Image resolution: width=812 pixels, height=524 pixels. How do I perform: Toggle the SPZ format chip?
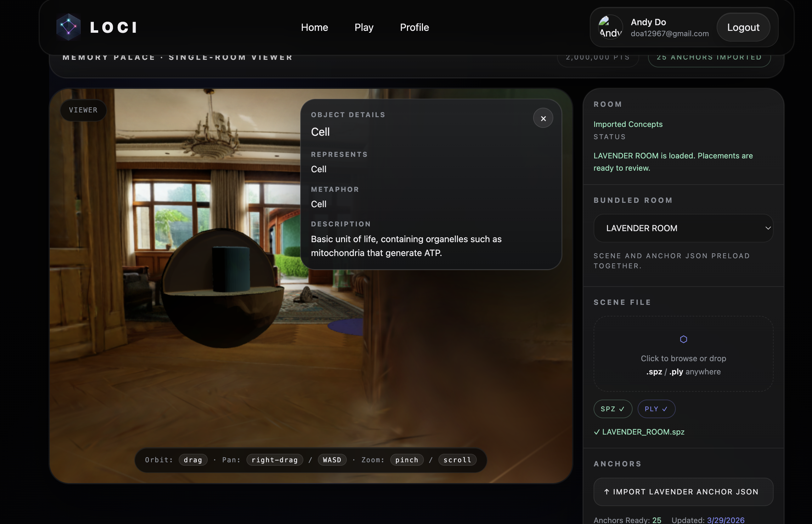tap(612, 409)
